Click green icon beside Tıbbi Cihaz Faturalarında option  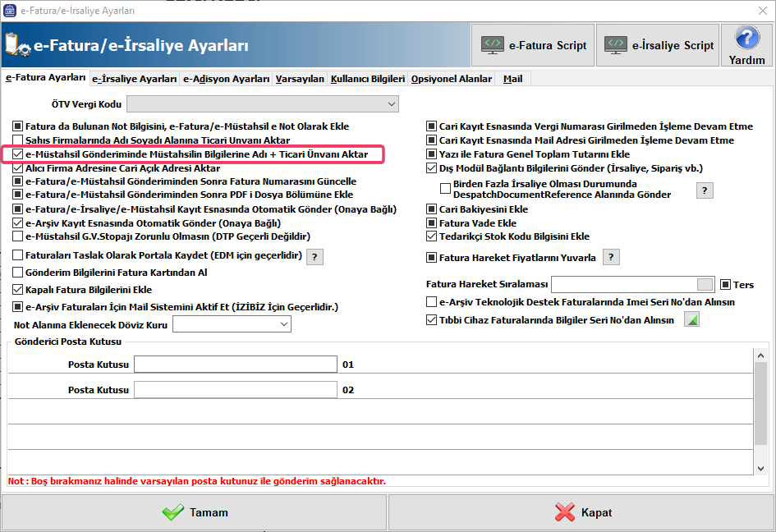(691, 320)
